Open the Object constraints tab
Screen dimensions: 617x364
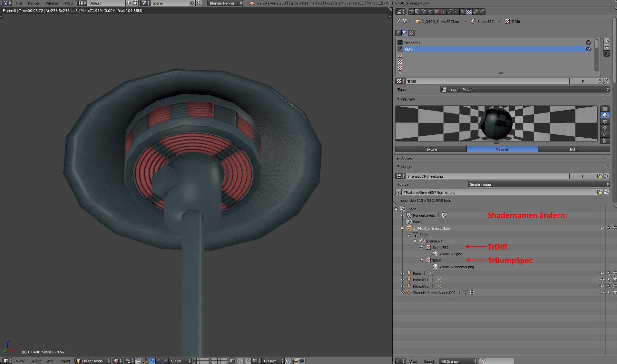click(443, 12)
